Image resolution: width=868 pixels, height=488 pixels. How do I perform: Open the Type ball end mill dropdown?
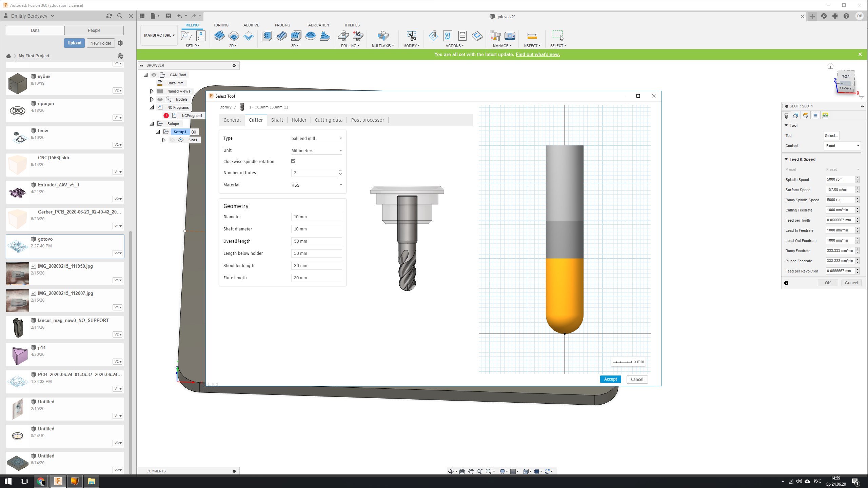316,138
